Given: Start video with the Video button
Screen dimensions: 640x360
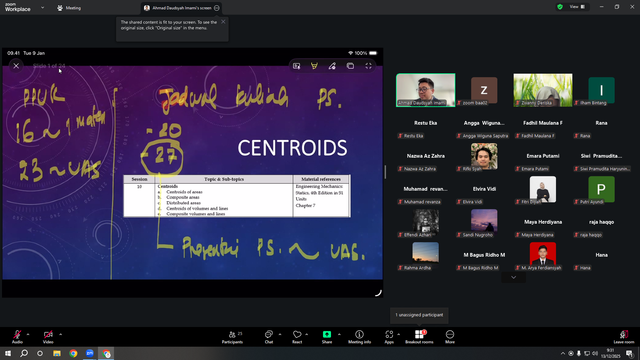Looking at the screenshot, I should point(48,336).
